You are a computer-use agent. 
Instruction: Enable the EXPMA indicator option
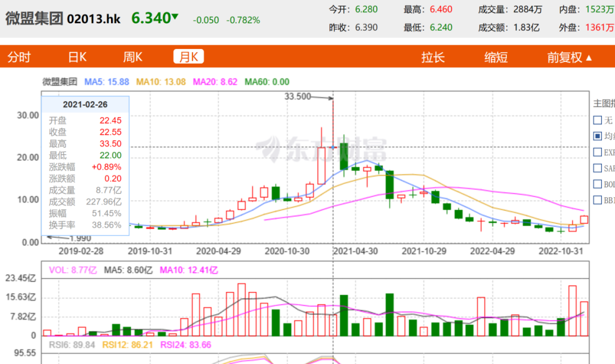[597, 152]
